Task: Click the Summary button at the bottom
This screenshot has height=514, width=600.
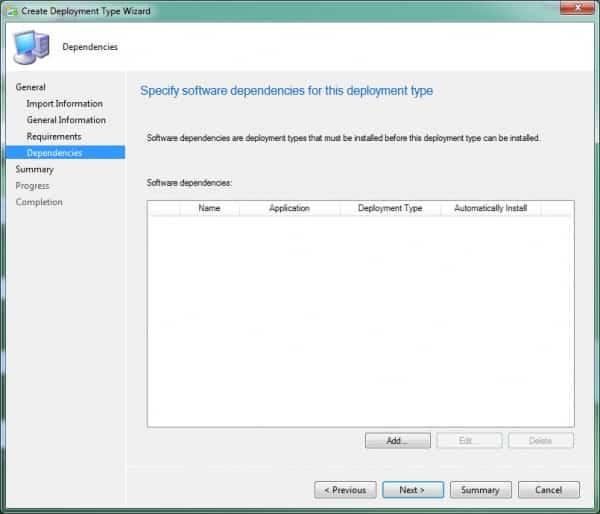Action: pyautogui.click(x=480, y=490)
